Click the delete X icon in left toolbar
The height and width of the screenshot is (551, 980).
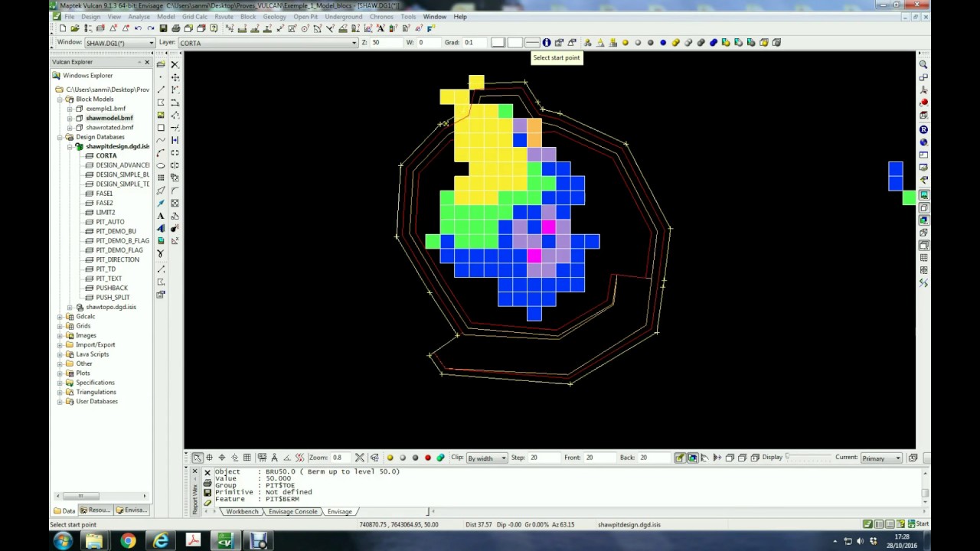(175, 65)
